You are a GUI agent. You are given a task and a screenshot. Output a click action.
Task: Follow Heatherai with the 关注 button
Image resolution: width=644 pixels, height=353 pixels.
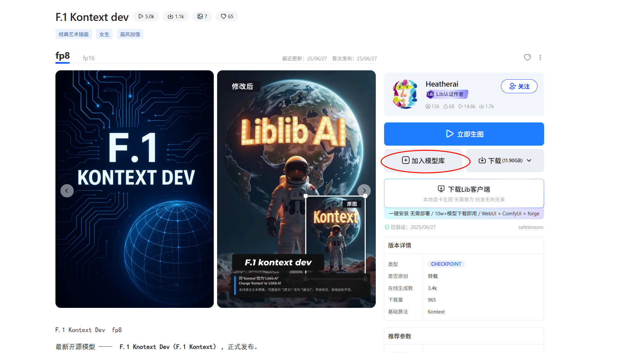click(x=519, y=86)
